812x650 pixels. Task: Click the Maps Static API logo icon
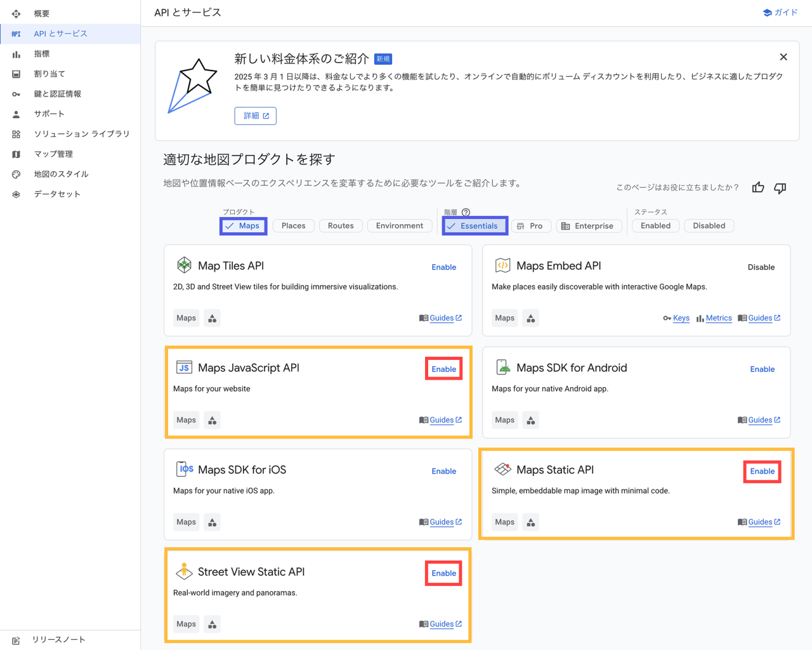click(502, 469)
